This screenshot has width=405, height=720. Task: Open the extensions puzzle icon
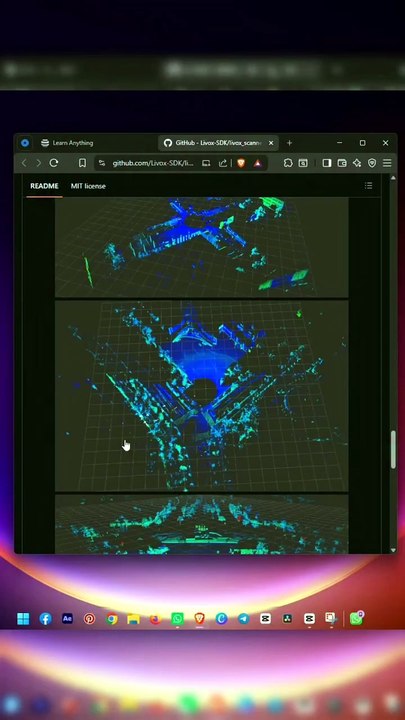(288, 163)
